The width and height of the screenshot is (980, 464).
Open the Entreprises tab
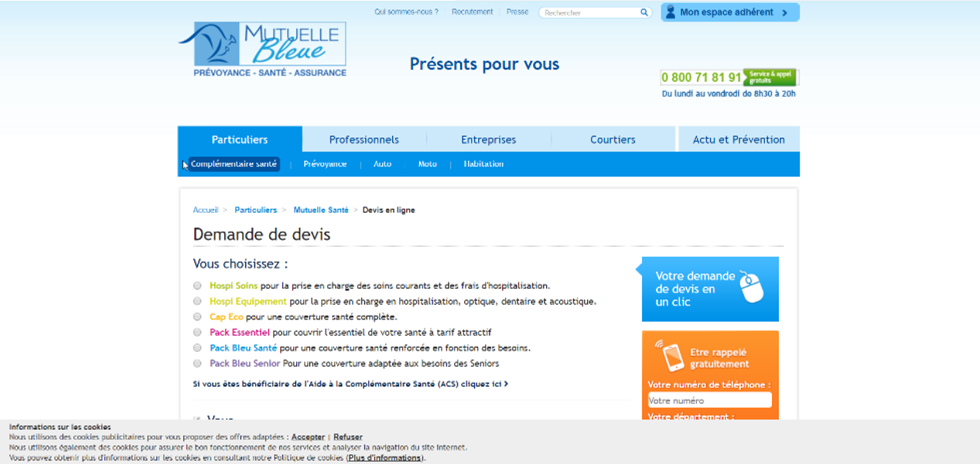488,140
